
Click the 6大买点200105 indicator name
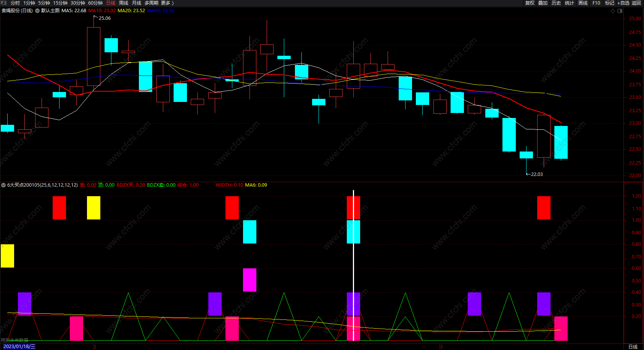point(42,185)
